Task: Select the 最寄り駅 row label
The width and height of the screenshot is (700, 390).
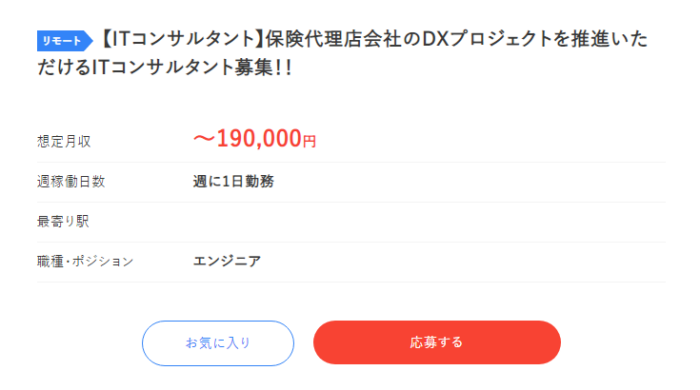Action: (x=63, y=221)
